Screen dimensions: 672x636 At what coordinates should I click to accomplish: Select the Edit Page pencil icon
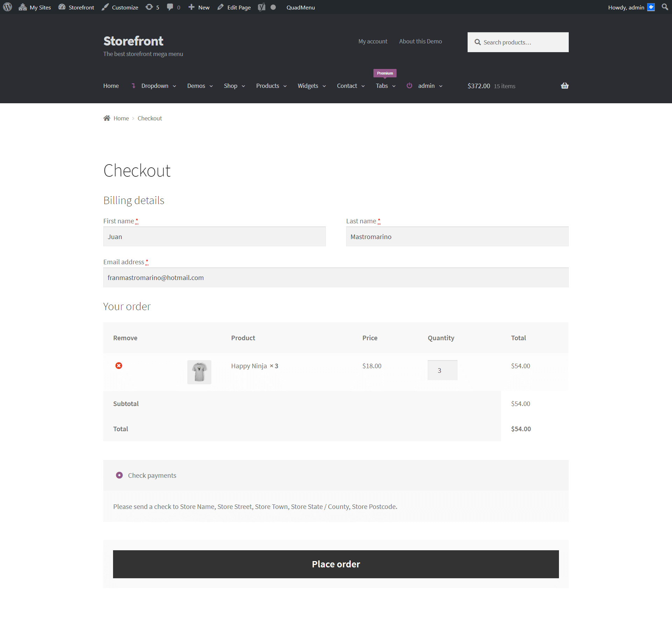click(220, 7)
